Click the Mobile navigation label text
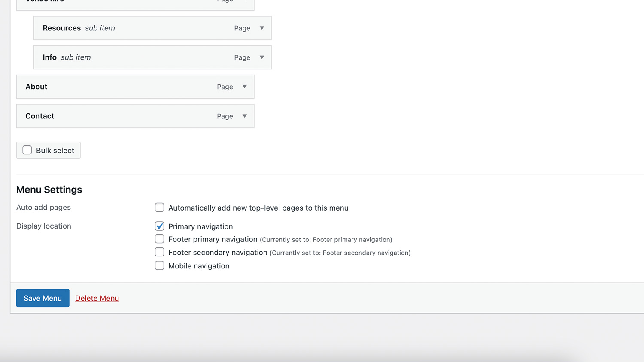 coord(199,266)
